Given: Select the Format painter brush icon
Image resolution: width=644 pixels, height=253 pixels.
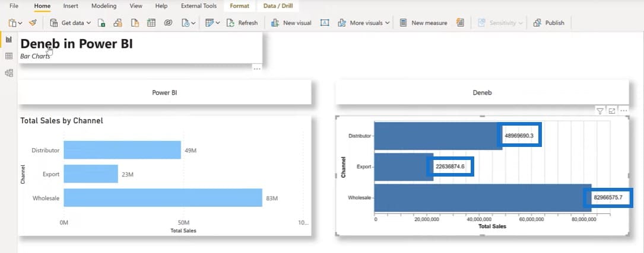Looking at the screenshot, I should [x=33, y=23].
